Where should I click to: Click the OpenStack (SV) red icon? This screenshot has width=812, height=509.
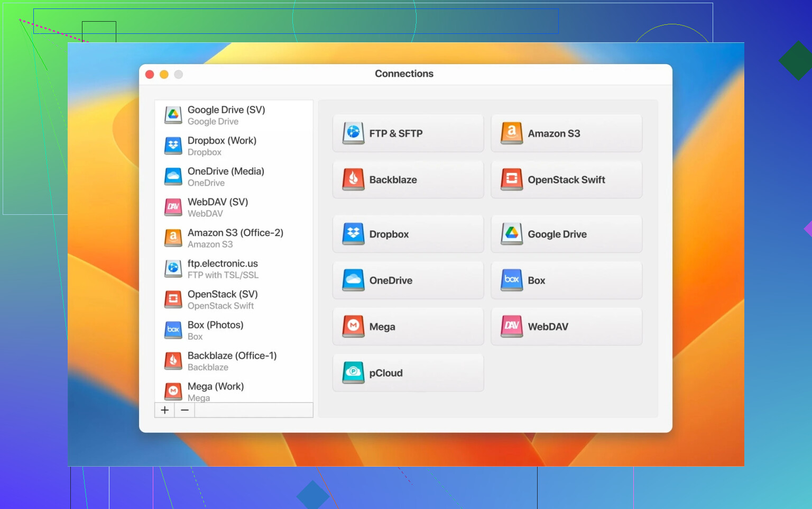pyautogui.click(x=173, y=299)
